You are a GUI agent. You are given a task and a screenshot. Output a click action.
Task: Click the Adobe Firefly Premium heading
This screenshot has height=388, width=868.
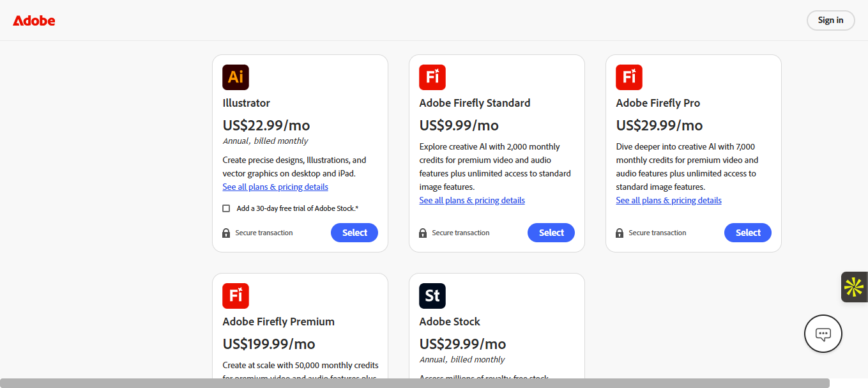(278, 322)
